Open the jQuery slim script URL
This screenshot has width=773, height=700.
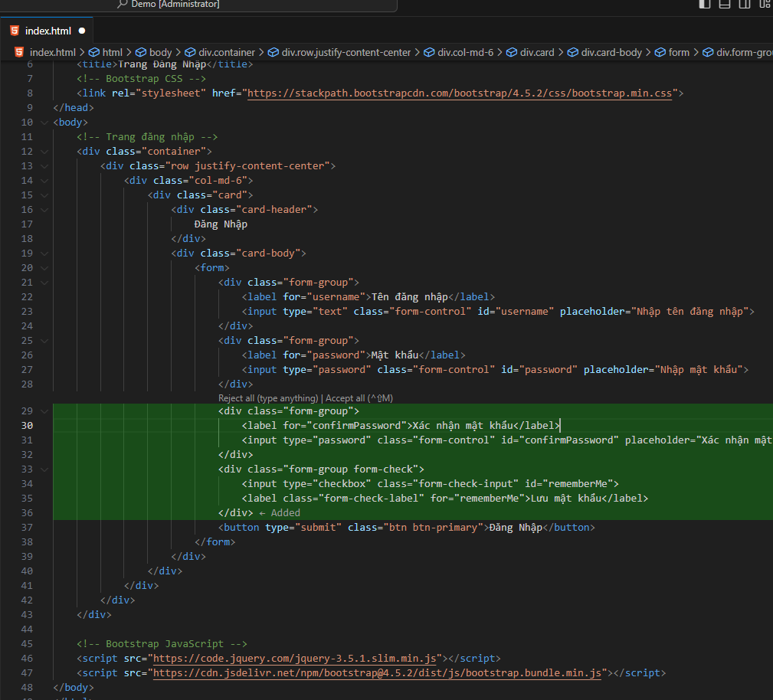[x=296, y=659]
